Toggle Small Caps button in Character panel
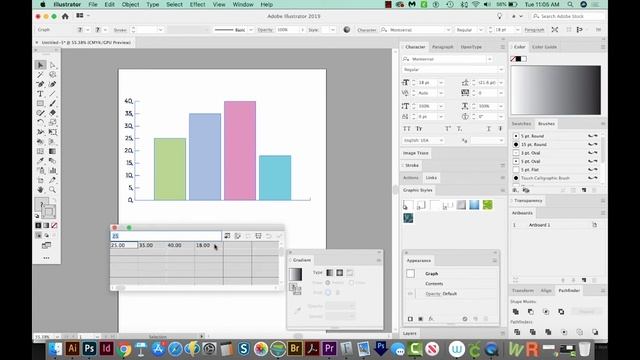640x360 pixels. click(x=419, y=129)
